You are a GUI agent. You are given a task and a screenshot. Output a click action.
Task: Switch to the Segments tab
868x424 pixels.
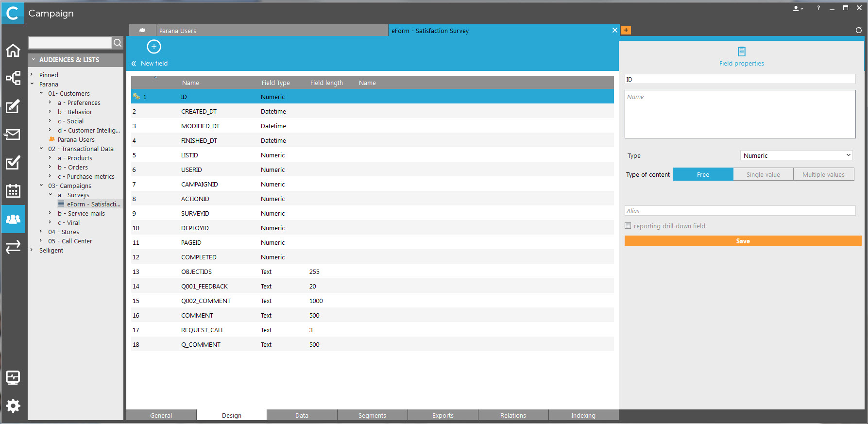tap(372, 415)
